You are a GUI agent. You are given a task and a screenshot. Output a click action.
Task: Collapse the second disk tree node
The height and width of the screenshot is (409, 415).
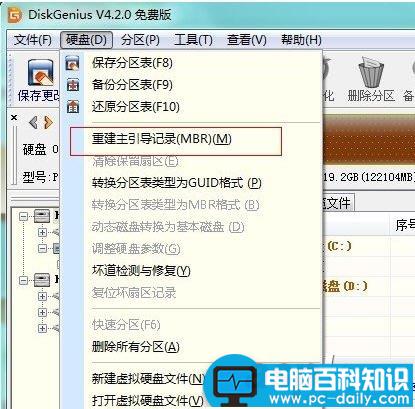point(23,280)
